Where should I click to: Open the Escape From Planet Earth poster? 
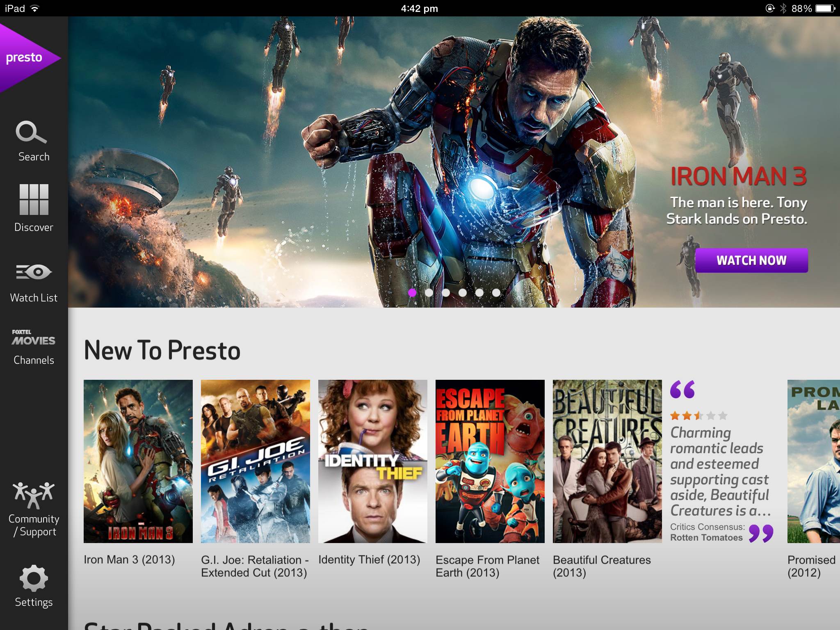click(490, 461)
